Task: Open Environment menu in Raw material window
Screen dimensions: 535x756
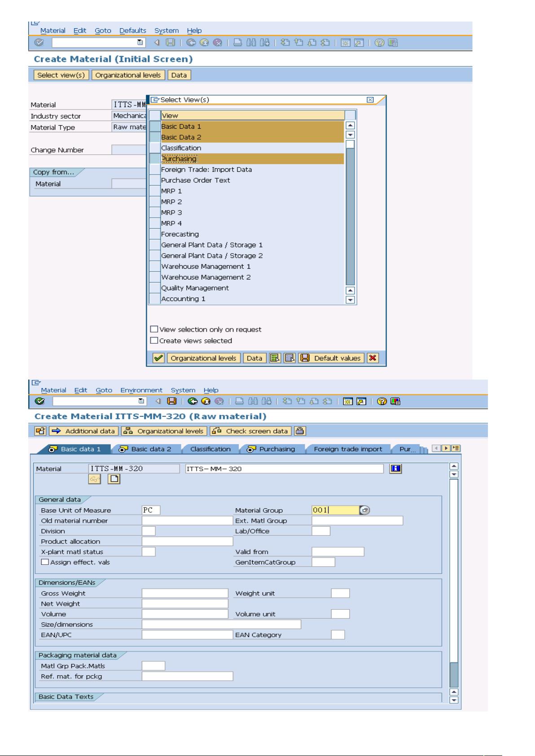Action: point(141,390)
